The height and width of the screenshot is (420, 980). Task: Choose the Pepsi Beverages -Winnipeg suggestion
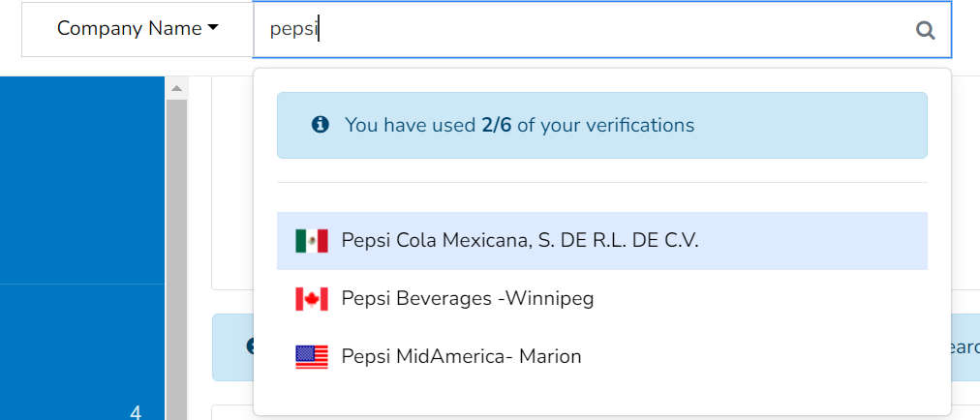[x=468, y=299]
